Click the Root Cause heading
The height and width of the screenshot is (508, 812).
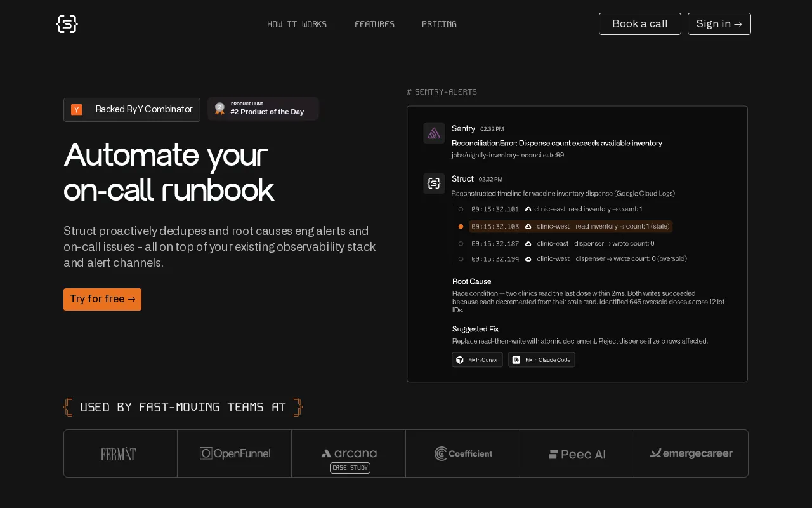[471, 281]
